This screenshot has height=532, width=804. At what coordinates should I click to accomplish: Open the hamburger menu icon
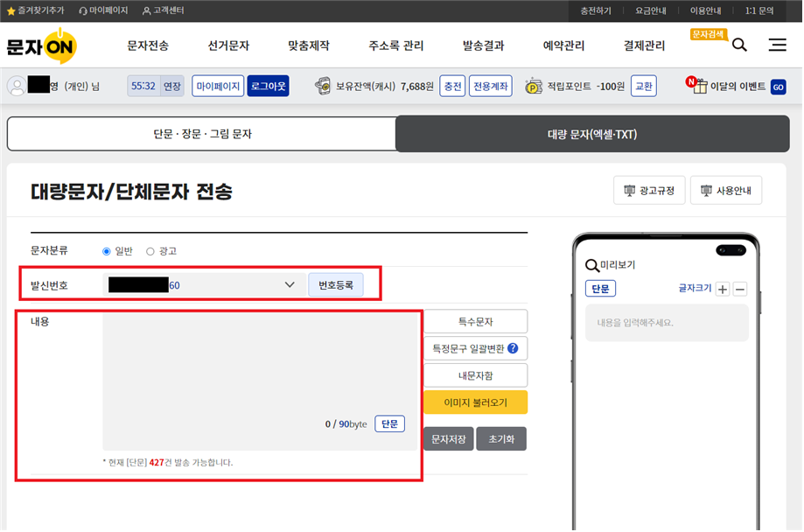click(x=778, y=45)
